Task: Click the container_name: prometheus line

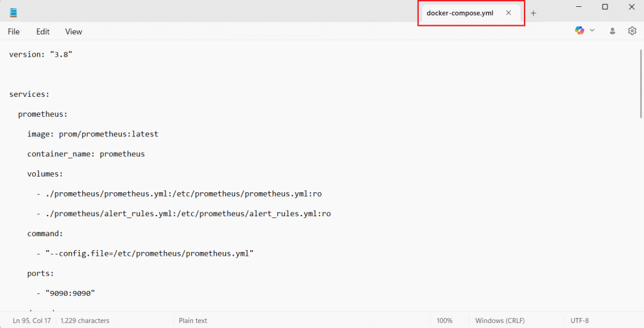Action: click(x=86, y=154)
